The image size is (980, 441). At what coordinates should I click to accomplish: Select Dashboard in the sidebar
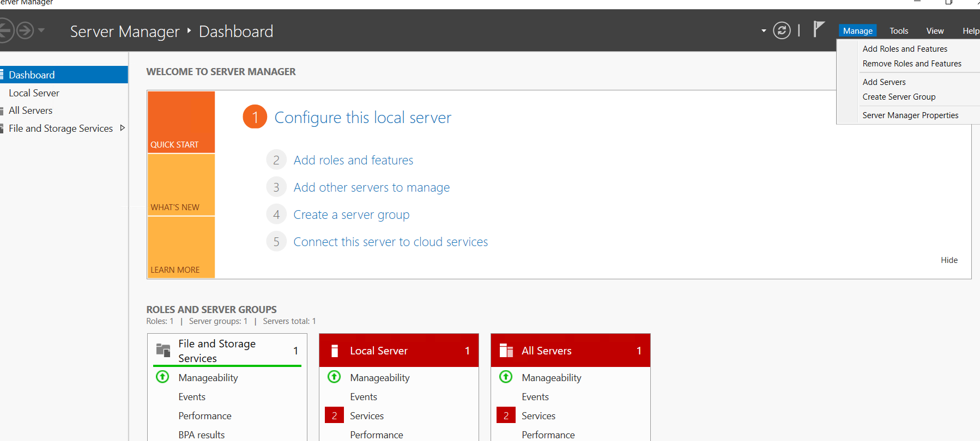pyautogui.click(x=64, y=75)
